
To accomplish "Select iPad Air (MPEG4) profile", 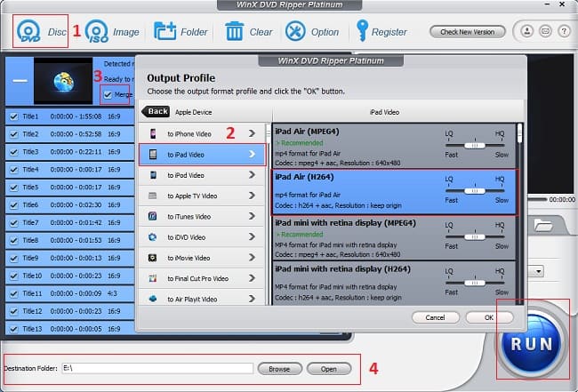I will [x=394, y=146].
